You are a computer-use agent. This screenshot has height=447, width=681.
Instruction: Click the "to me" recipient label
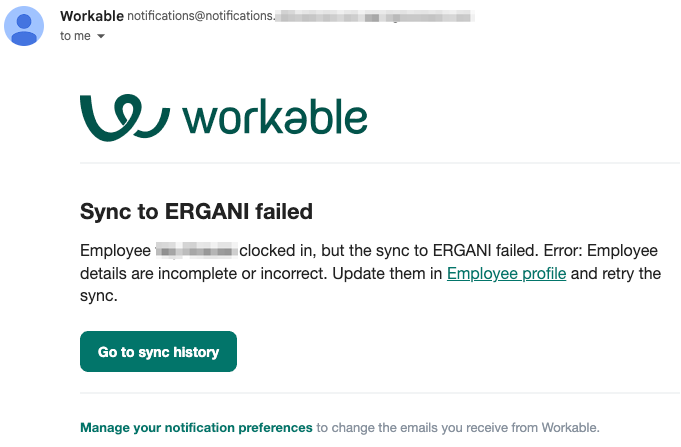point(75,36)
